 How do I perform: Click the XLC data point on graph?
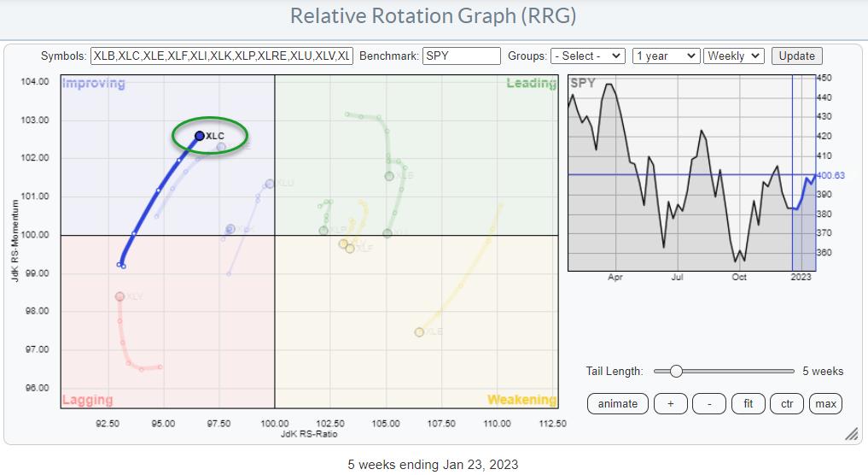click(x=200, y=135)
